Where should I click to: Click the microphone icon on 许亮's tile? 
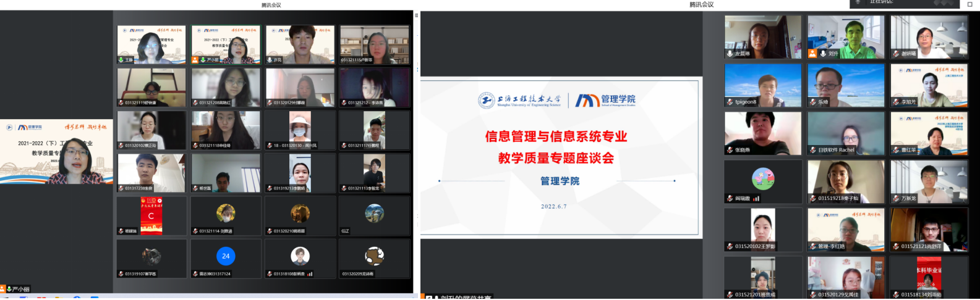point(270,60)
